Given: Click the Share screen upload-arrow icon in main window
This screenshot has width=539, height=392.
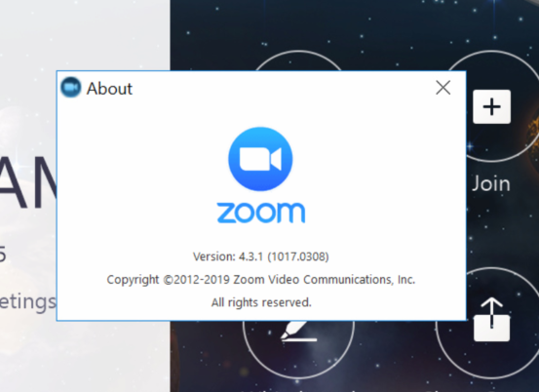Looking at the screenshot, I should pos(491,320).
